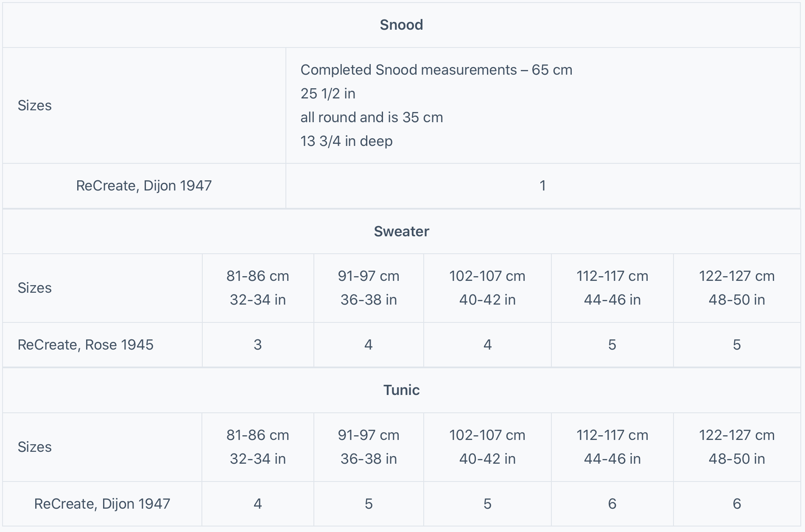Select the Sizes label in Tunic section
Viewport: 805px width, 532px height.
35,447
